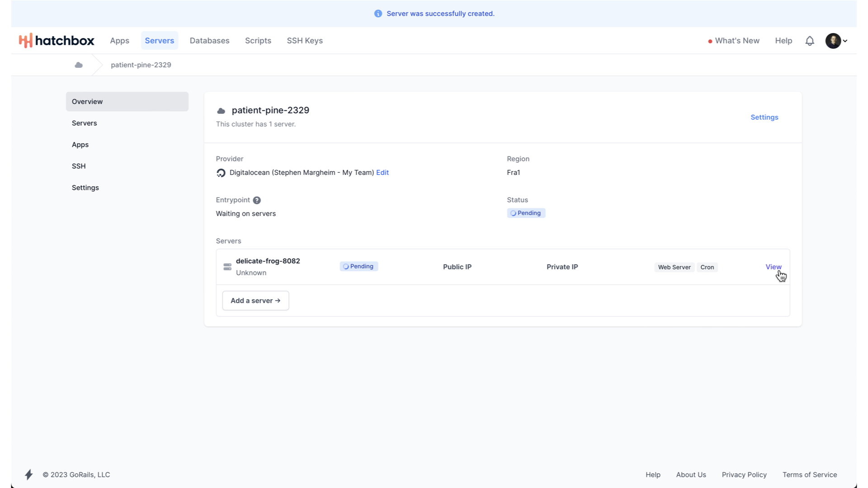This screenshot has width=868, height=488.
Task: Click the lightning bolt footer icon
Action: tap(29, 474)
